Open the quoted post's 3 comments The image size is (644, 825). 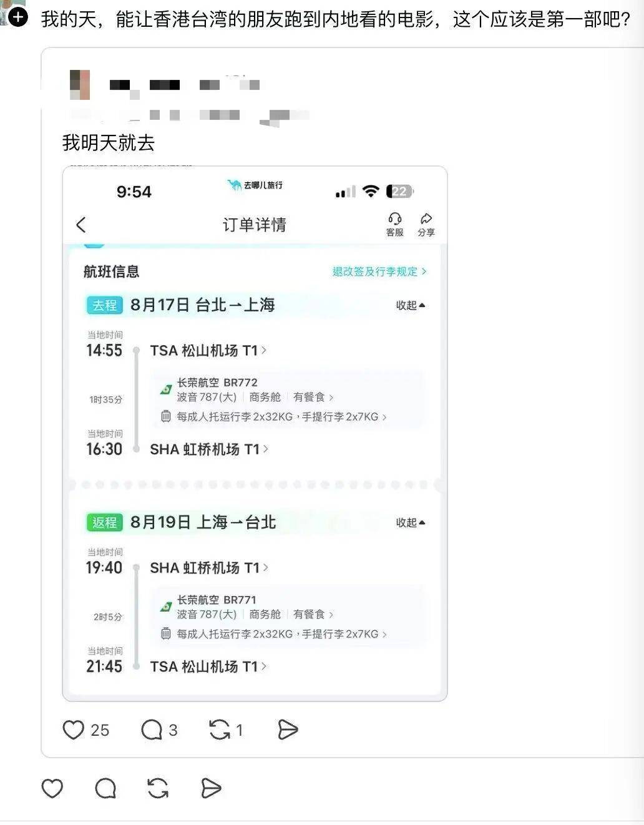pyautogui.click(x=152, y=729)
